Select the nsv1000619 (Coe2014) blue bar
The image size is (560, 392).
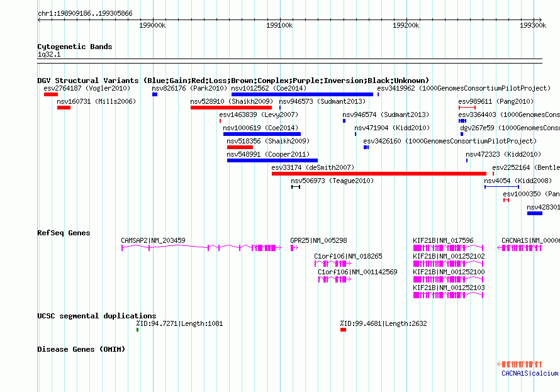click(262, 134)
